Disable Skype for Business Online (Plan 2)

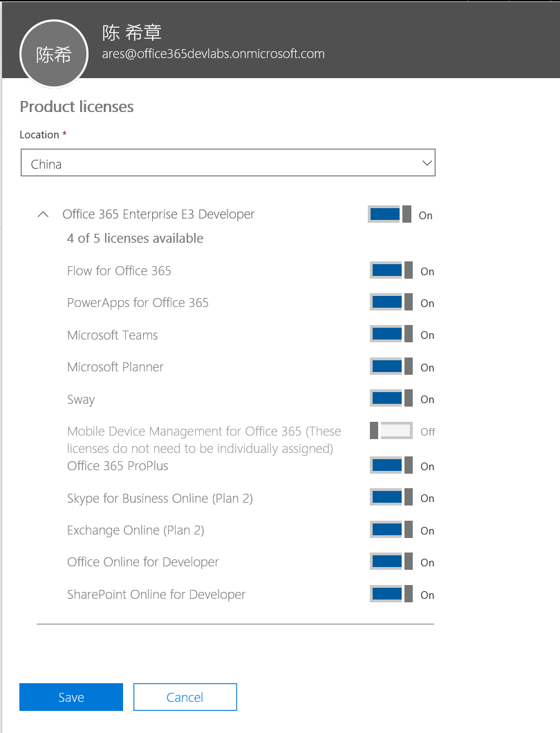click(x=387, y=497)
